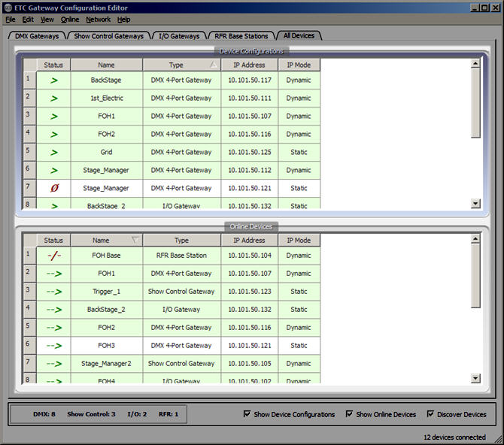Screen dimensions: 504x445
Task: Select the All Devices tab
Action: (x=299, y=35)
